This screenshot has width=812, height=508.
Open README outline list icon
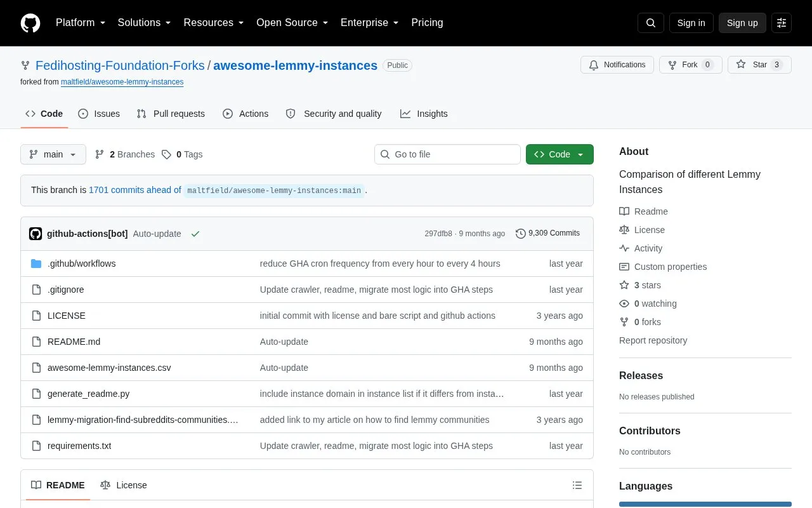[577, 485]
